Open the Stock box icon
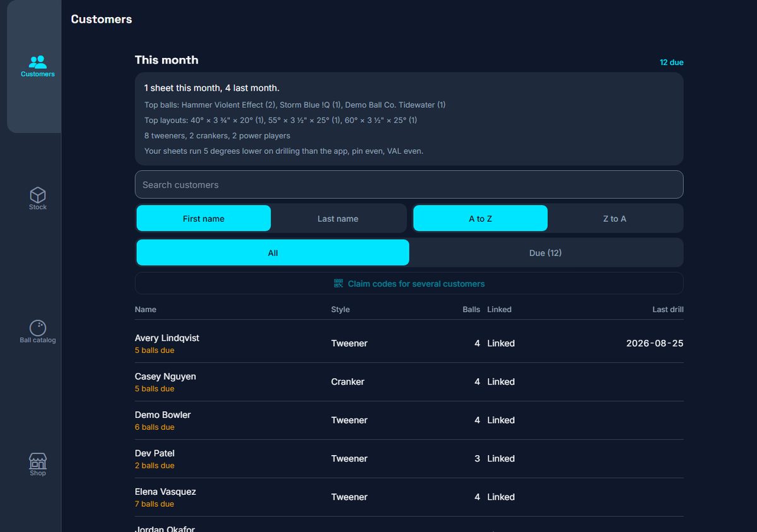Image resolution: width=757 pixels, height=532 pixels. (x=38, y=194)
